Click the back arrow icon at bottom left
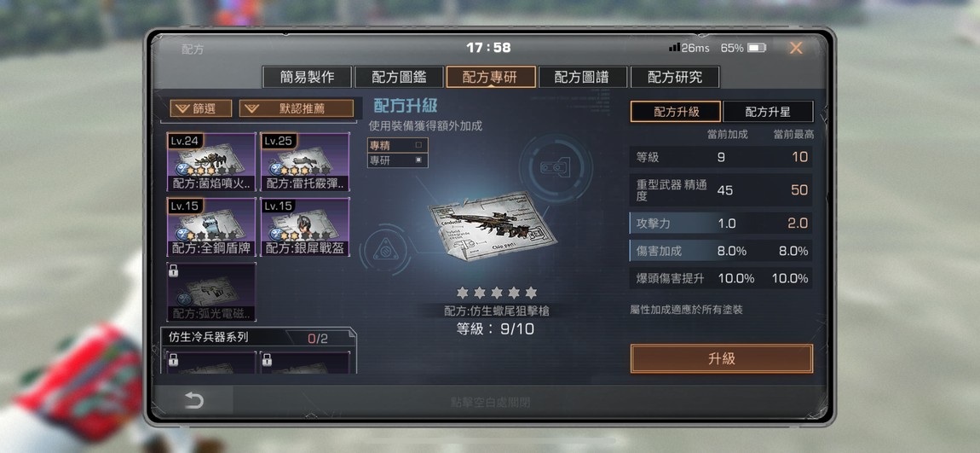Viewport: 980px width, 453px height. point(193,400)
